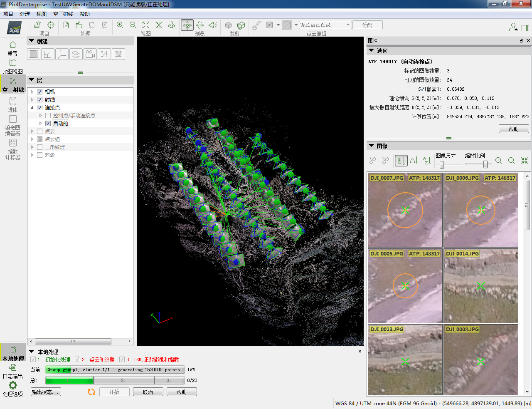Click the unmark point tool in image panel
Viewport: 532px width, 409px height.
pyautogui.click(x=385, y=161)
